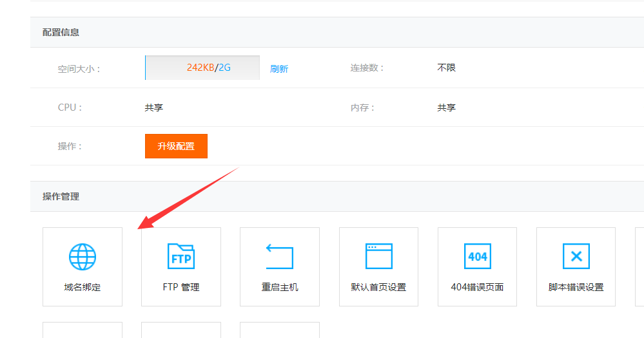Select the 404错误页面 label
Viewport: 644px width, 338px height.
[x=477, y=287]
